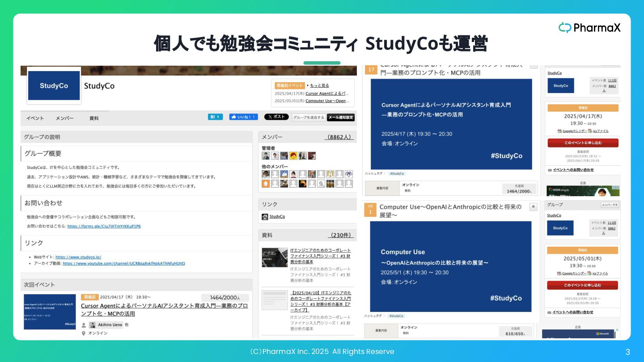Click the メンバーです button in グループ panel
Screen dimensions: 644x362
click(x=610, y=205)
